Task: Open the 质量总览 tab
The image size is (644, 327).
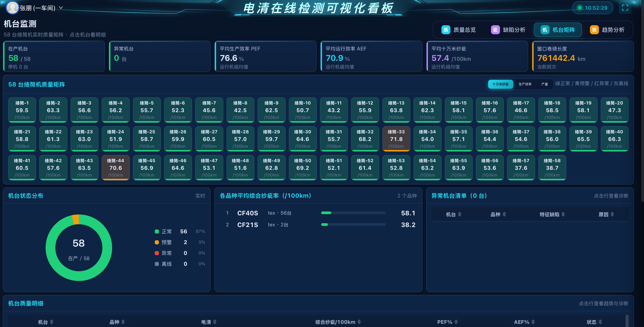Action: 459,30
